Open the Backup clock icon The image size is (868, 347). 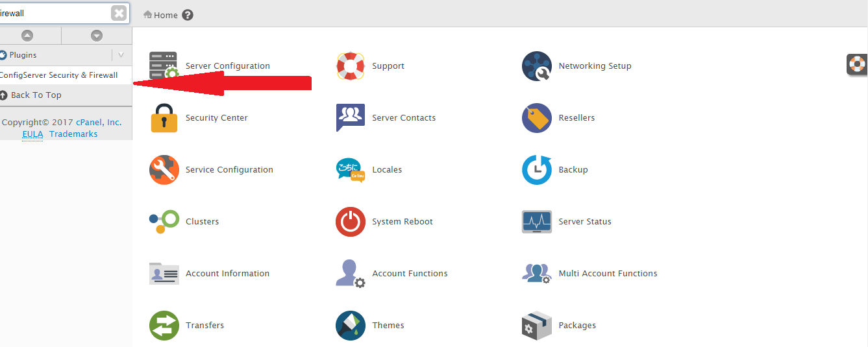[537, 170]
